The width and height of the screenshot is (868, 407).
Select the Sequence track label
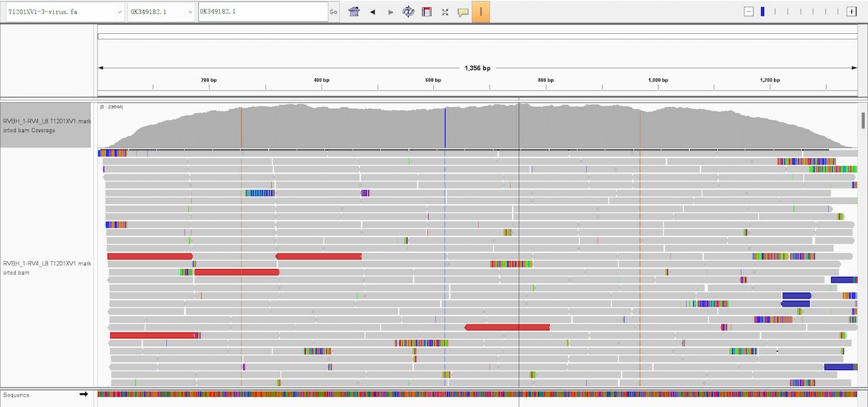point(17,395)
